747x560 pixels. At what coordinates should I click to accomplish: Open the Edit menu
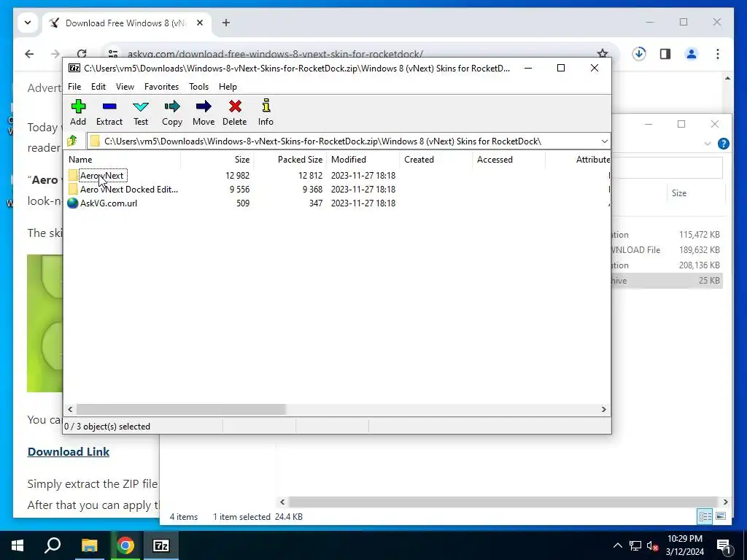[98, 87]
